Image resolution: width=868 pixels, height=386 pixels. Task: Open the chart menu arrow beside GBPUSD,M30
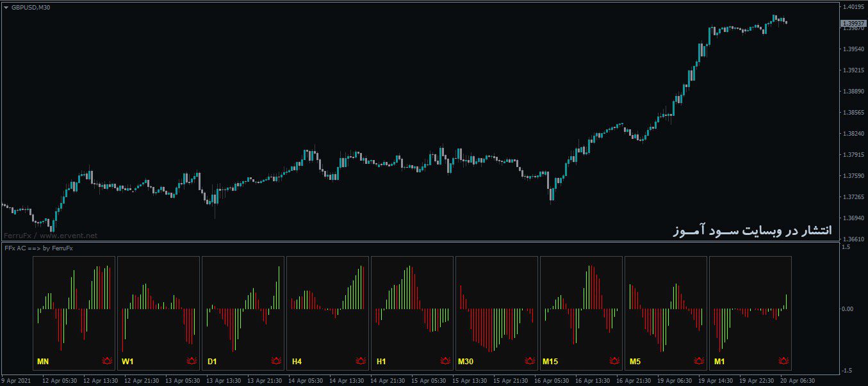(6, 7)
